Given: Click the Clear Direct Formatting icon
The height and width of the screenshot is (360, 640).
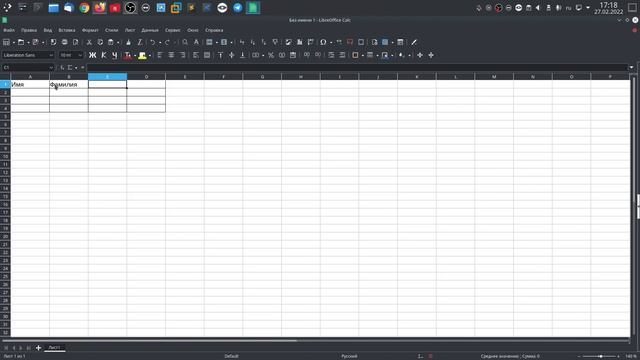Looking at the screenshot, I should pyautogui.click(x=140, y=42).
